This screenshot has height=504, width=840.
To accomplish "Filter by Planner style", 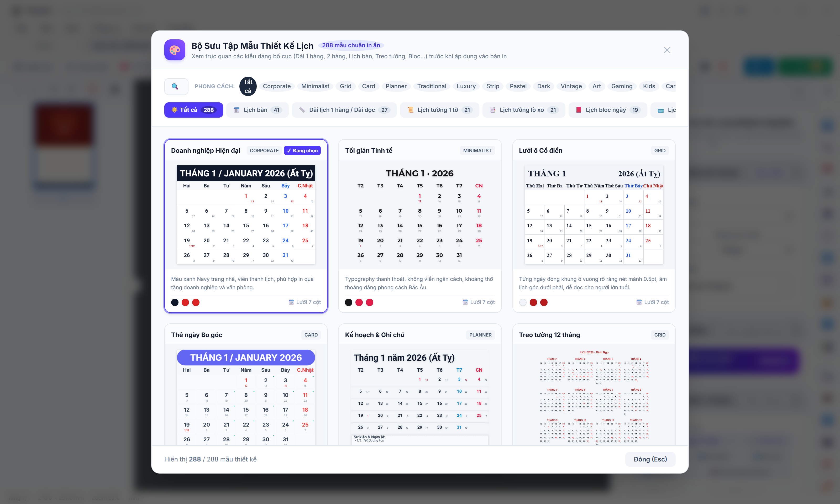I will tap(396, 86).
